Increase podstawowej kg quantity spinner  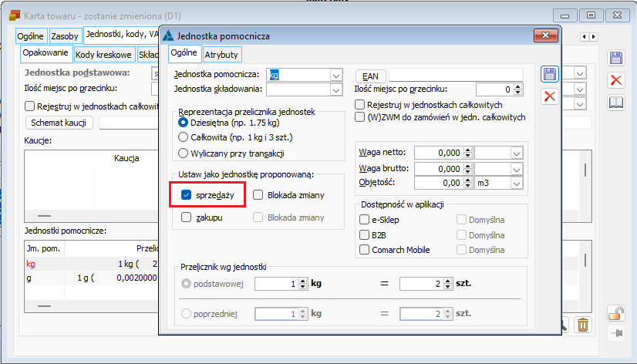(302, 281)
